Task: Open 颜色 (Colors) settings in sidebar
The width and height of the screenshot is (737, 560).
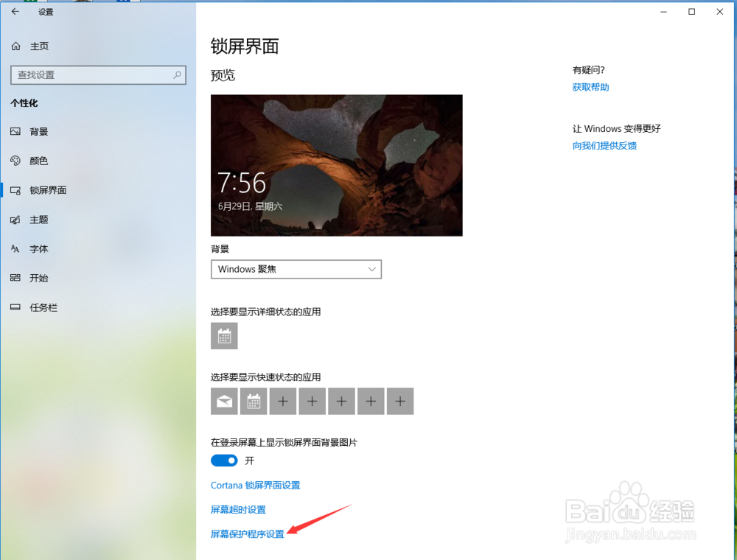Action: (38, 161)
